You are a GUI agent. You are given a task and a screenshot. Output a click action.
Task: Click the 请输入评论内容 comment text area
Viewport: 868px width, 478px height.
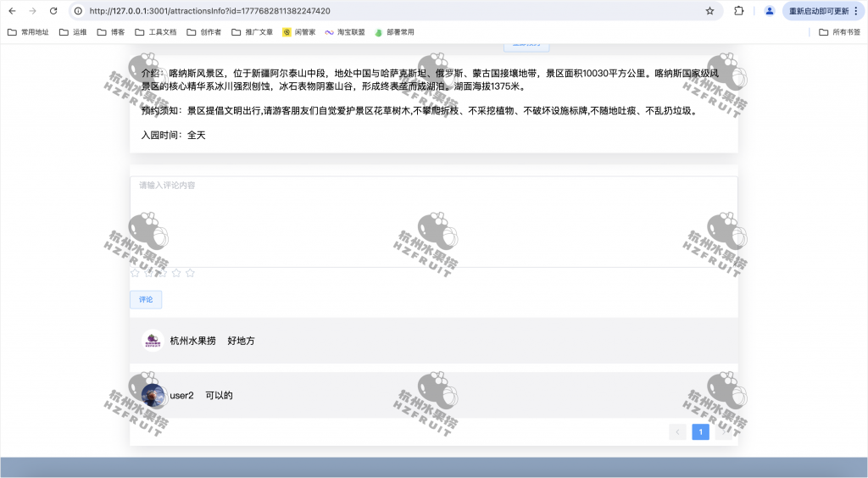pos(433,222)
